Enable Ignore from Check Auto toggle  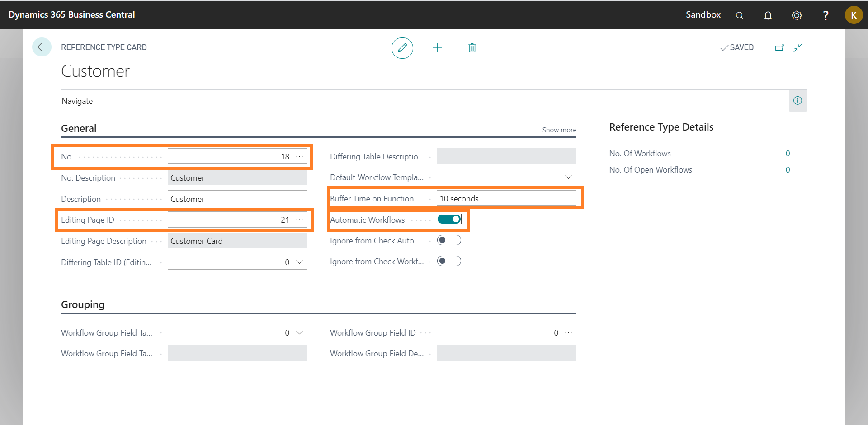pyautogui.click(x=449, y=240)
